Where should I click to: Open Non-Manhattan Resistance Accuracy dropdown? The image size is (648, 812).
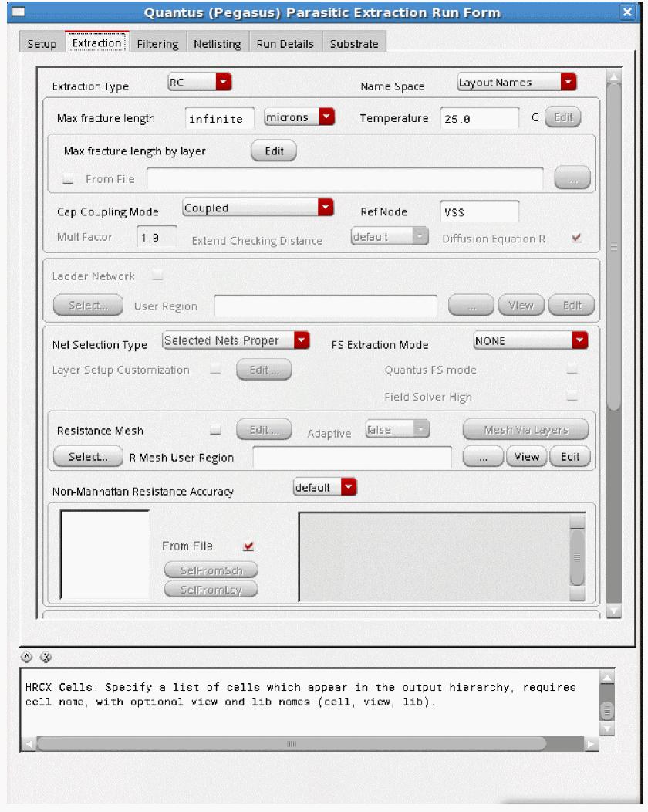click(325, 487)
